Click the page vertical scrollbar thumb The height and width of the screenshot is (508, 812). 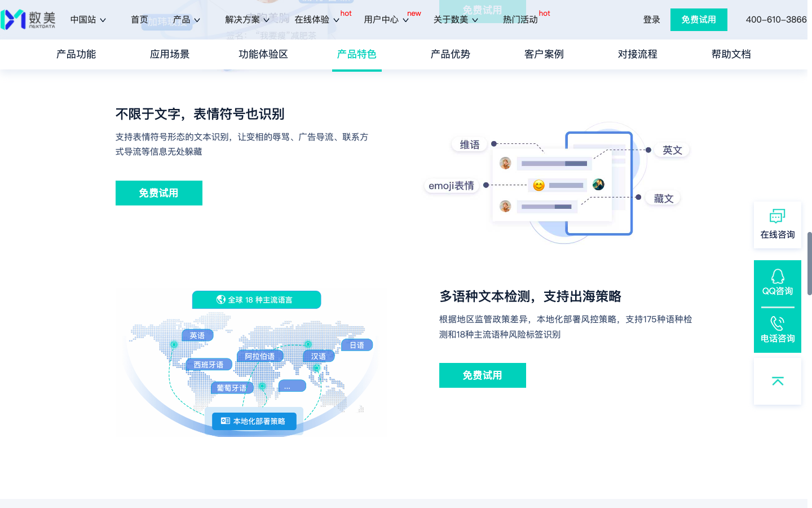[810, 263]
